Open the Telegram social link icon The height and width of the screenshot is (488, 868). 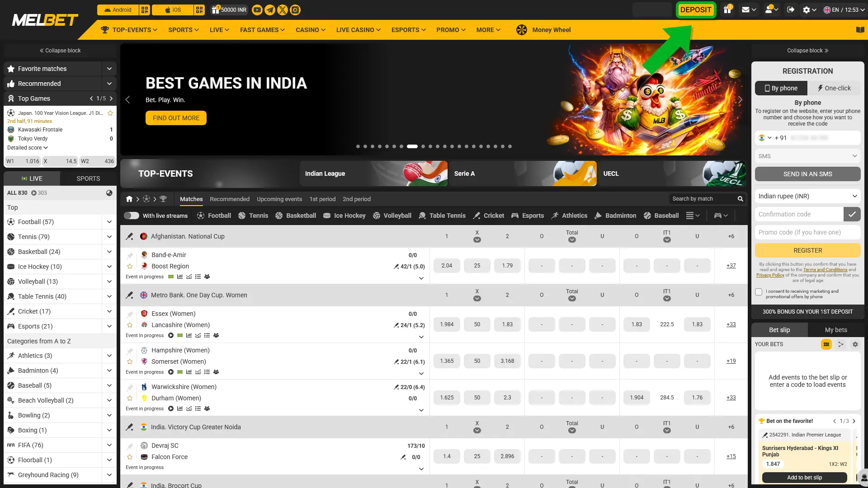[270, 10]
